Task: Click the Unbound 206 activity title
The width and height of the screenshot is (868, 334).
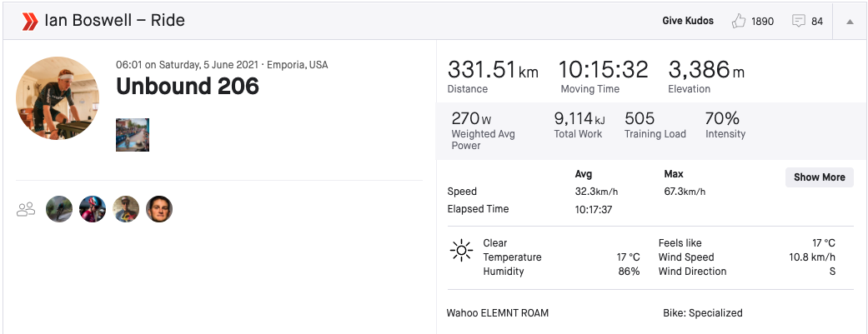Action: point(188,87)
